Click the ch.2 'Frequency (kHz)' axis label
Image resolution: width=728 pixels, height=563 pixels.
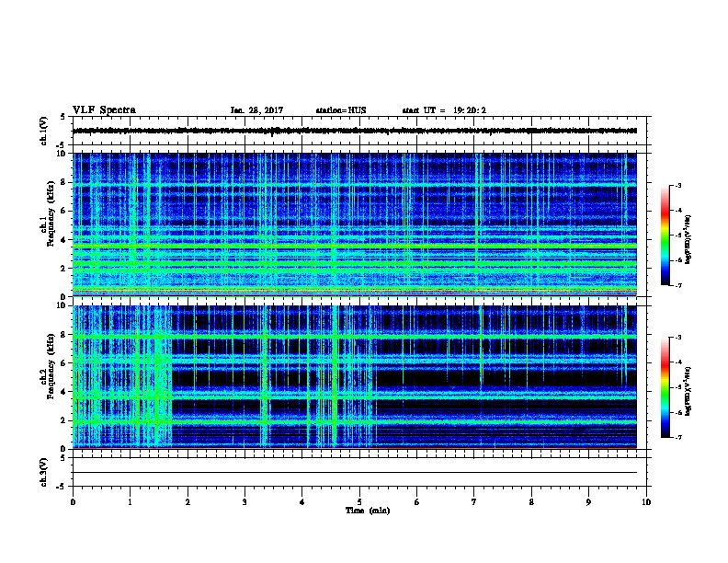51,366
